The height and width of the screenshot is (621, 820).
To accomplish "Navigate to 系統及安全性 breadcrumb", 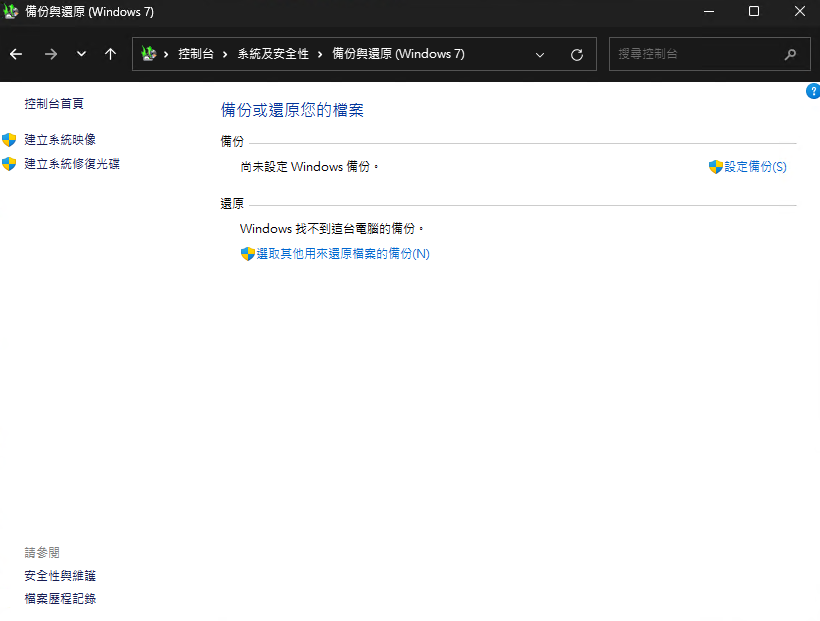I will click(x=273, y=54).
